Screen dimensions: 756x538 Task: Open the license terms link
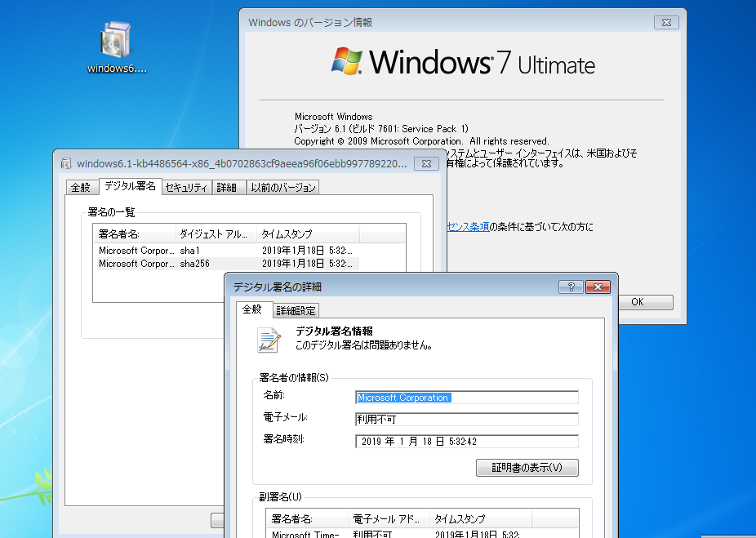467,226
